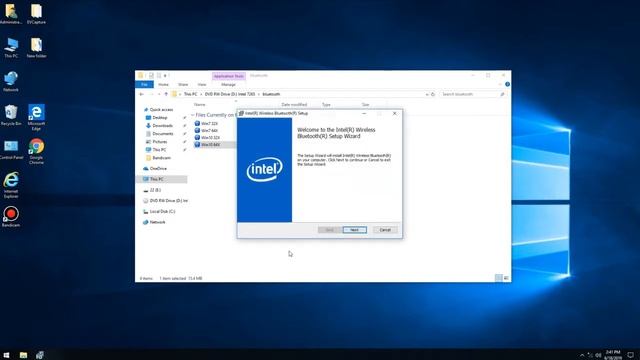Click the Quick Access Toolbar properties icon

tap(151, 76)
